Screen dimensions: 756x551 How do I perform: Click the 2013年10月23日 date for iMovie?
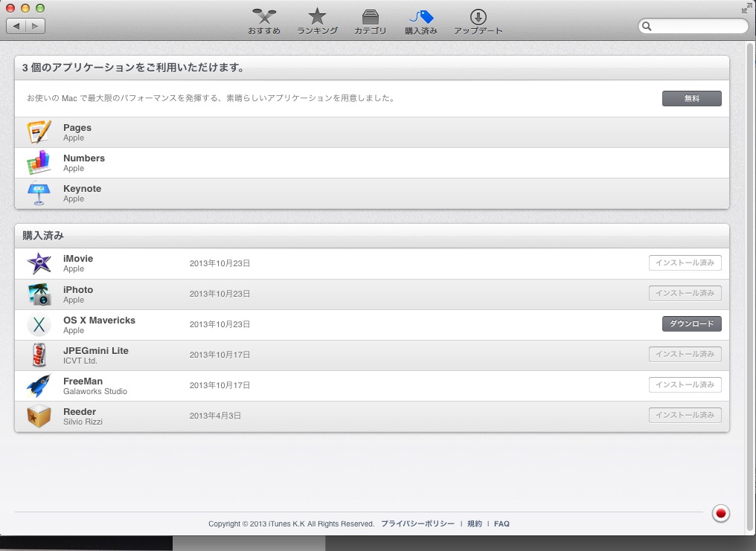[x=220, y=263]
